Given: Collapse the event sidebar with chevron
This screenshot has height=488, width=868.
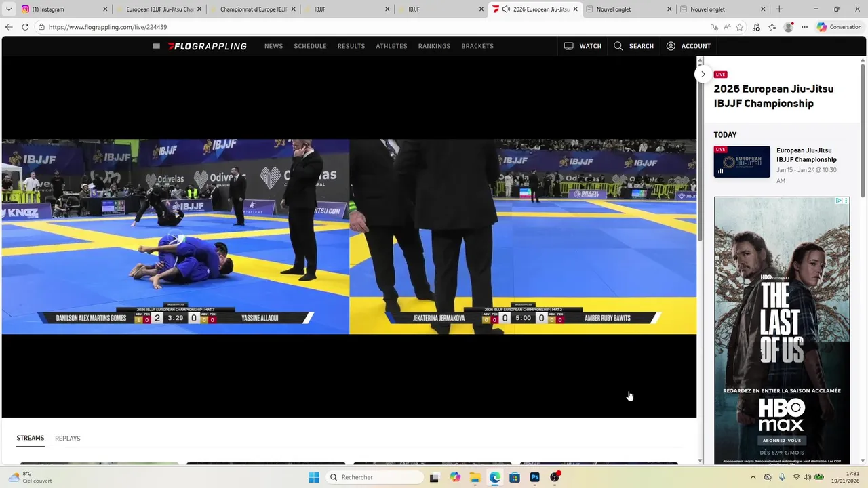Looking at the screenshot, I should point(703,74).
